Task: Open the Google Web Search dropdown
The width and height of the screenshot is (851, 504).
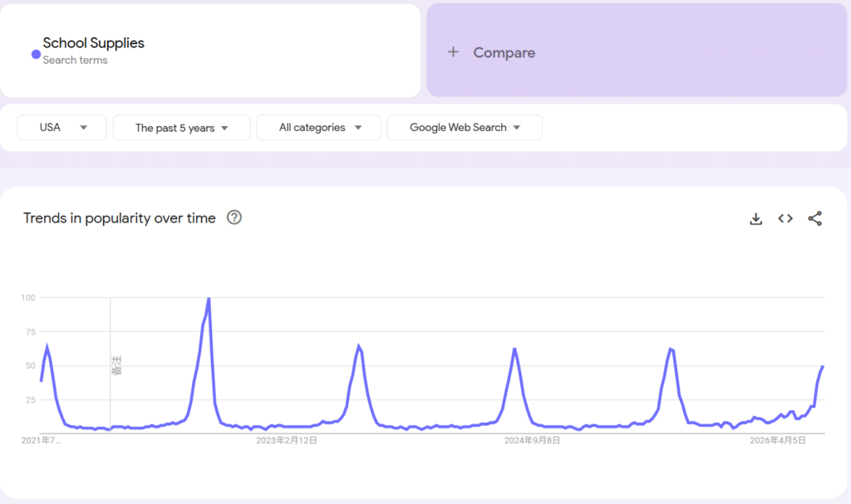Action: point(465,128)
